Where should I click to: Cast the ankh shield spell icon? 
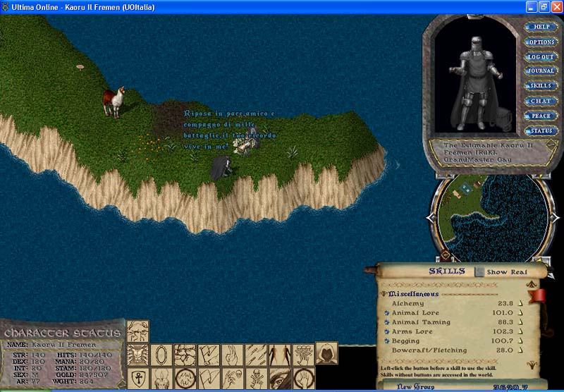(138, 379)
